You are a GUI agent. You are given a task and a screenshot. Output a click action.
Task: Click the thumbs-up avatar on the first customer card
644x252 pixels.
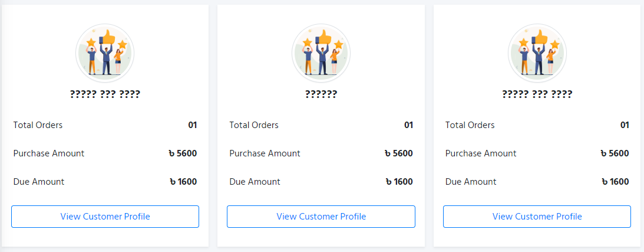(105, 53)
